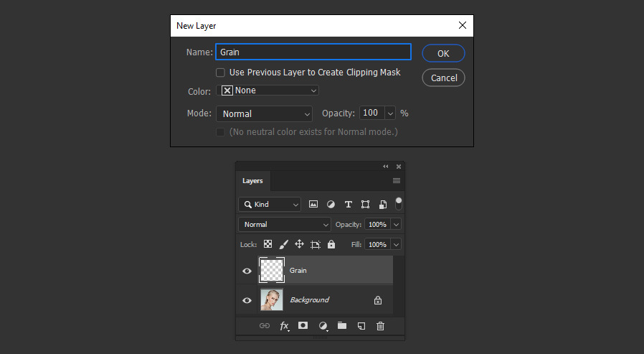Hide the Background layer
The width and height of the screenshot is (644, 354).
[x=247, y=300]
